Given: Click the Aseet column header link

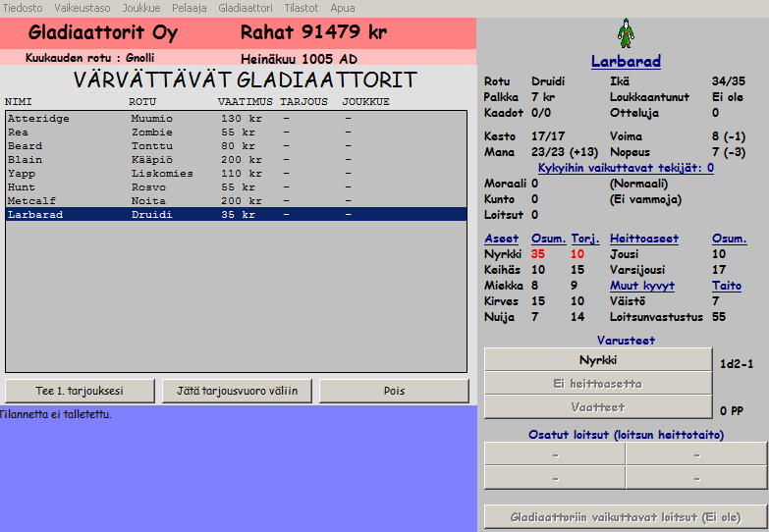Looking at the screenshot, I should (x=502, y=239).
